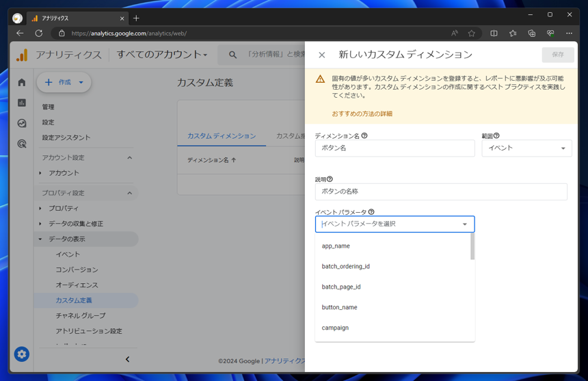Close the new custom dimension panel

pyautogui.click(x=322, y=55)
